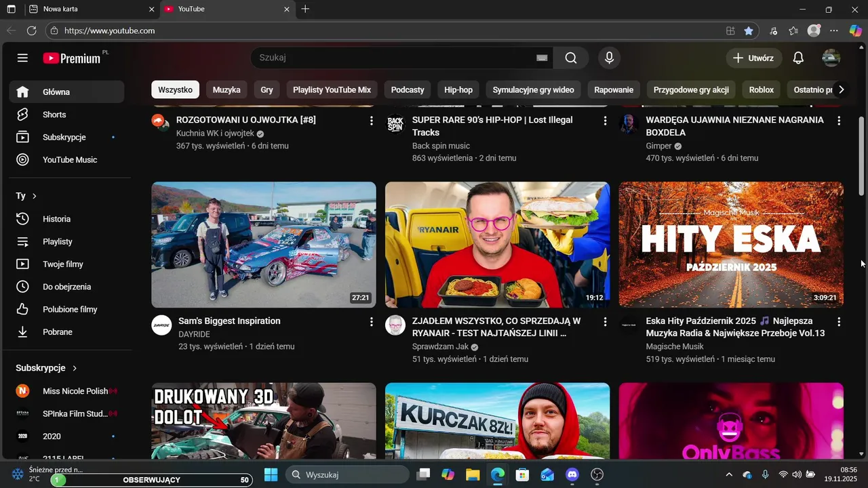The height and width of the screenshot is (488, 868).
Task: Open the Sam's Biggest Inspiration thumbnail
Action: click(264, 245)
